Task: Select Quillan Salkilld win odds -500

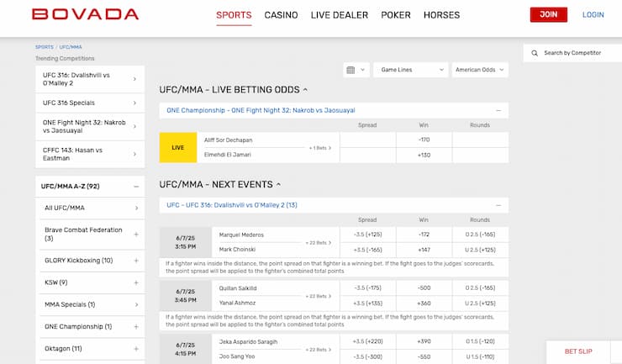Action: point(424,288)
